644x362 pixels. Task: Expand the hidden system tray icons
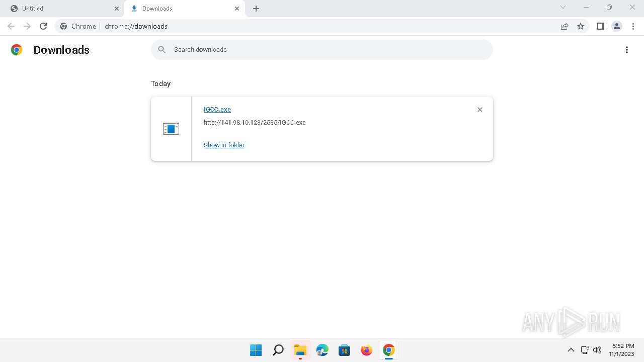pyautogui.click(x=571, y=350)
